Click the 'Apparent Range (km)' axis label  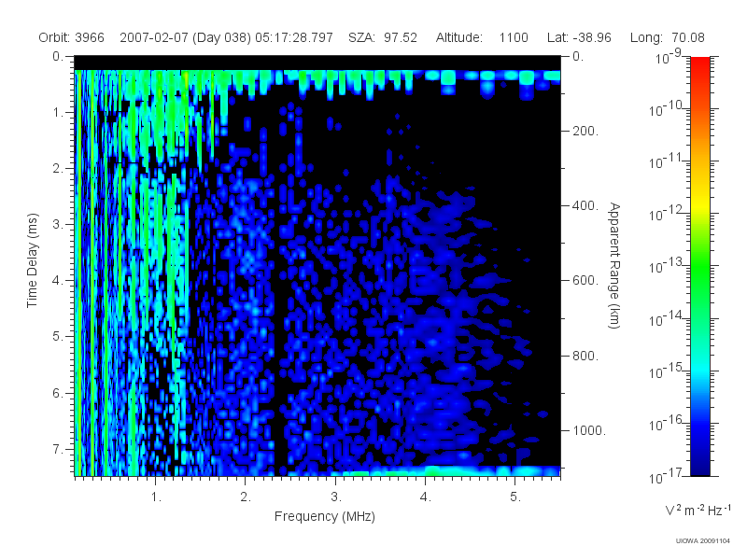pyautogui.click(x=614, y=265)
